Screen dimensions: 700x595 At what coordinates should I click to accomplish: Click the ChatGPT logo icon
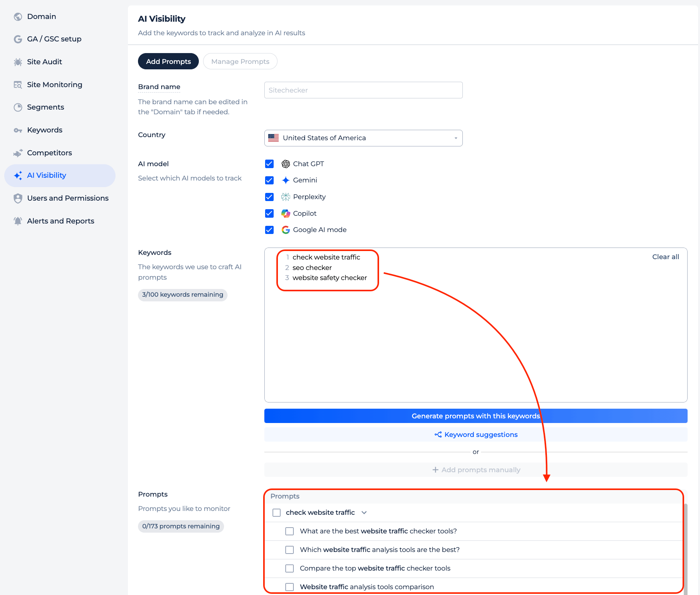tap(286, 164)
